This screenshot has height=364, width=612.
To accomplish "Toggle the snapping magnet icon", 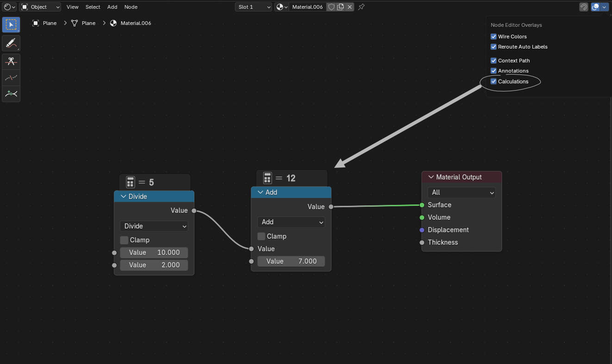I will 584,7.
